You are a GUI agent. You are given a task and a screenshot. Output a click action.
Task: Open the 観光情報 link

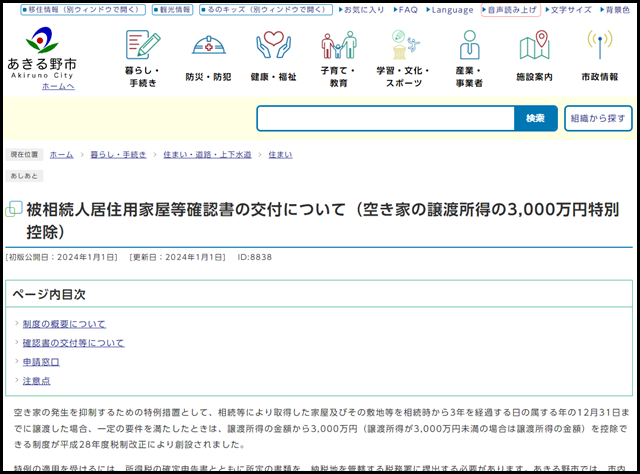172,10
